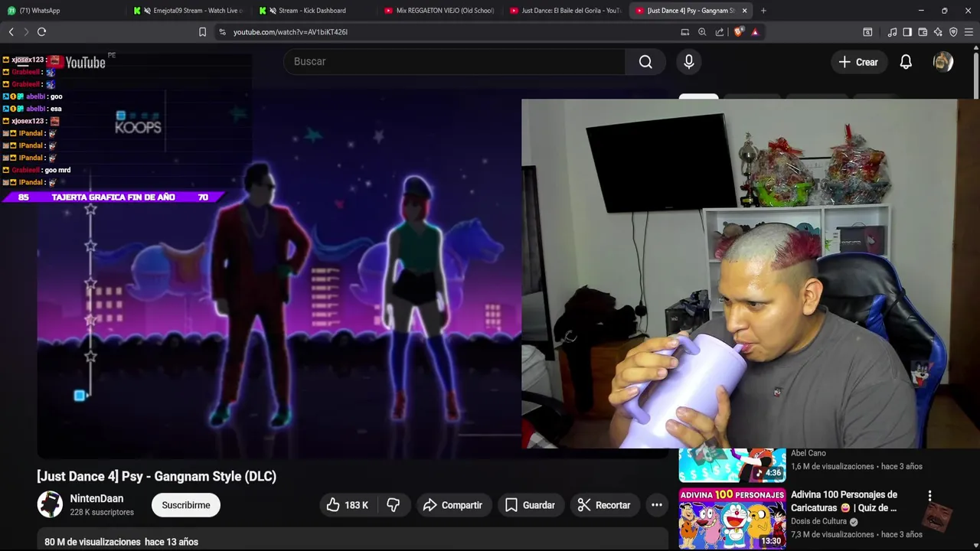Click the video title Gangnam Style (DLC)
This screenshot has width=980, height=551.
pyautogui.click(x=156, y=476)
